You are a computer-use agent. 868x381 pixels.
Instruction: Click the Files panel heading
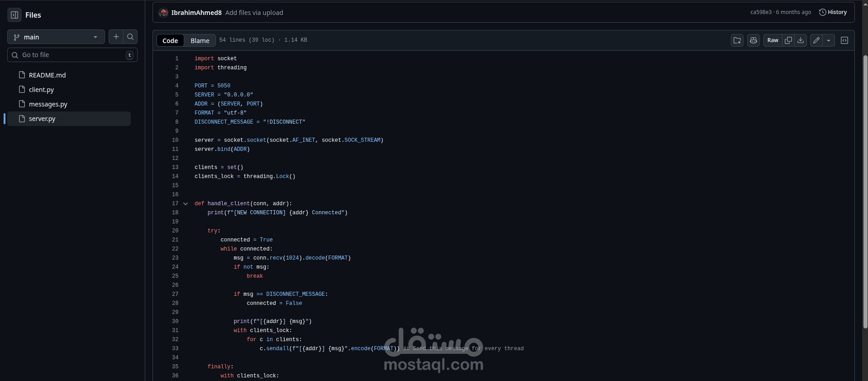(x=33, y=15)
